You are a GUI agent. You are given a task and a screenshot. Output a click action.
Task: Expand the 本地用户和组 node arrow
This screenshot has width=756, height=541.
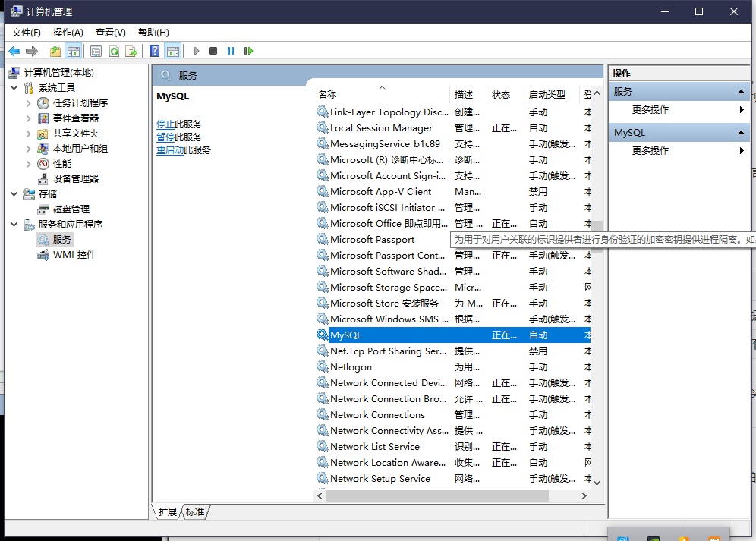point(28,149)
